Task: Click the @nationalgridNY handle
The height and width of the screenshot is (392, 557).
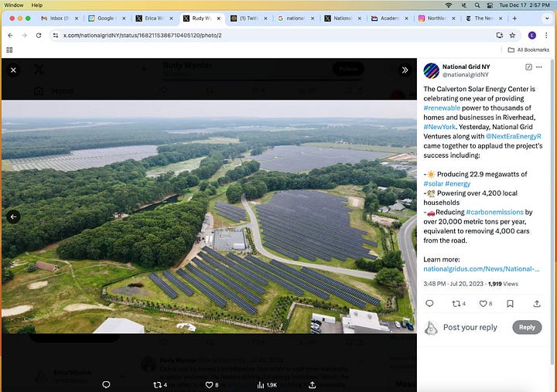Action: (x=466, y=74)
